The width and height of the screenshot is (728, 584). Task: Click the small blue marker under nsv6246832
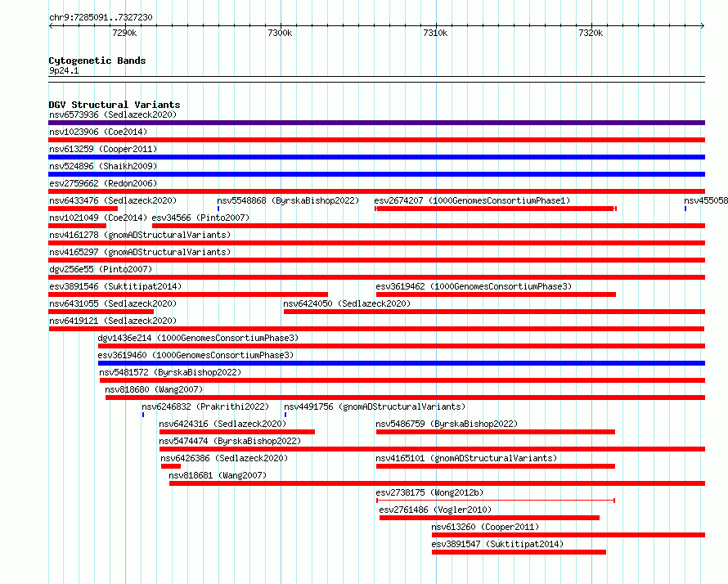click(143, 415)
